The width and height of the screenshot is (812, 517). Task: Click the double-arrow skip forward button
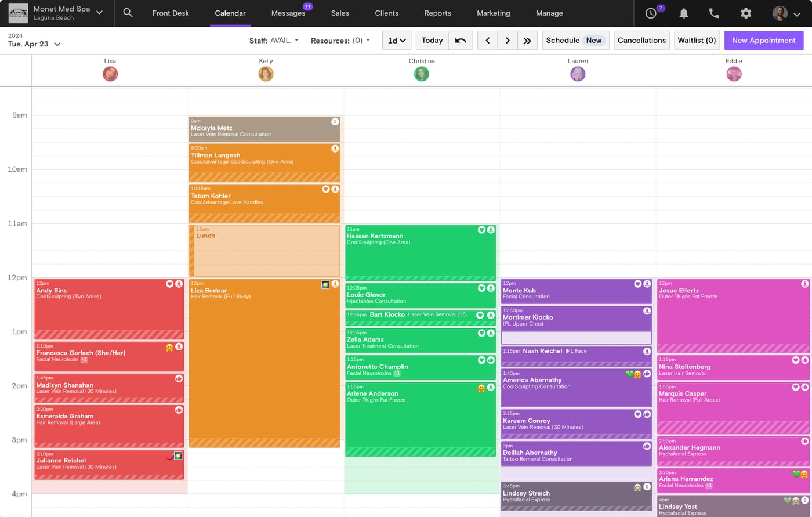527,41
